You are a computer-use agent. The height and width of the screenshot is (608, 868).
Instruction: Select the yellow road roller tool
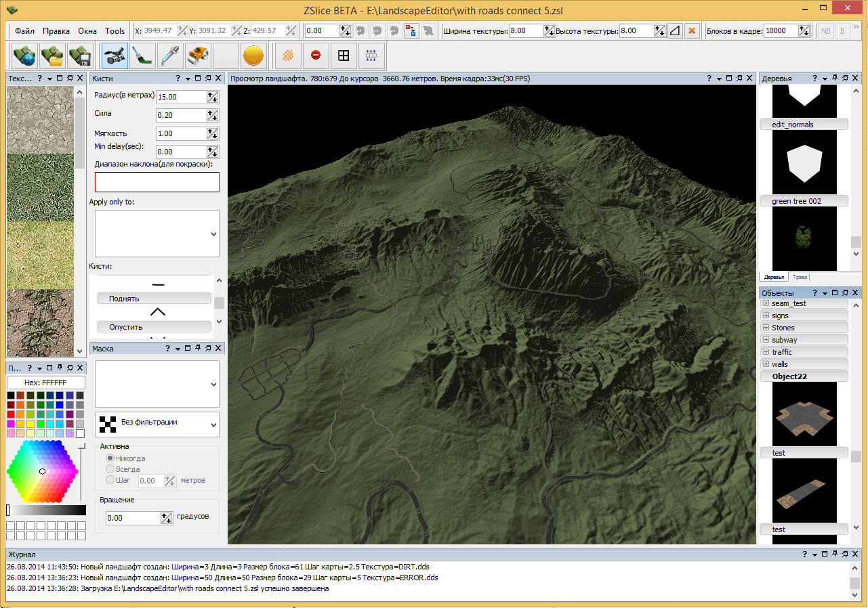coord(198,56)
